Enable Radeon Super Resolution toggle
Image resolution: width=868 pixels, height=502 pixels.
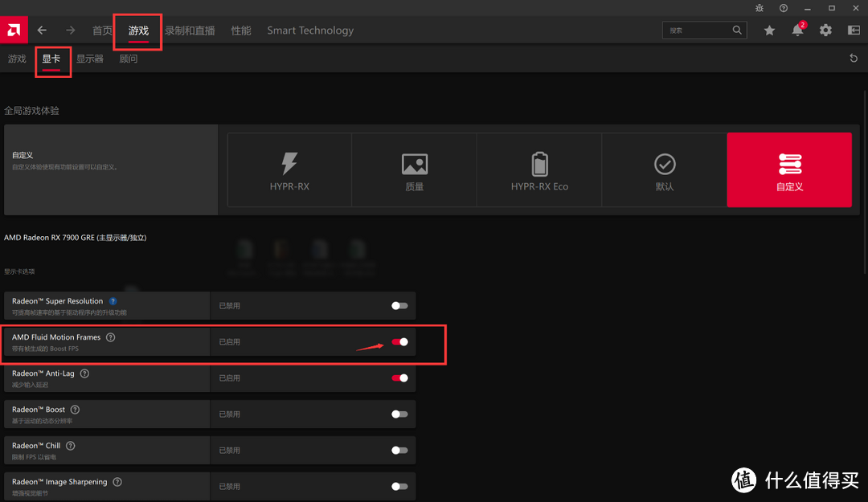[399, 305]
